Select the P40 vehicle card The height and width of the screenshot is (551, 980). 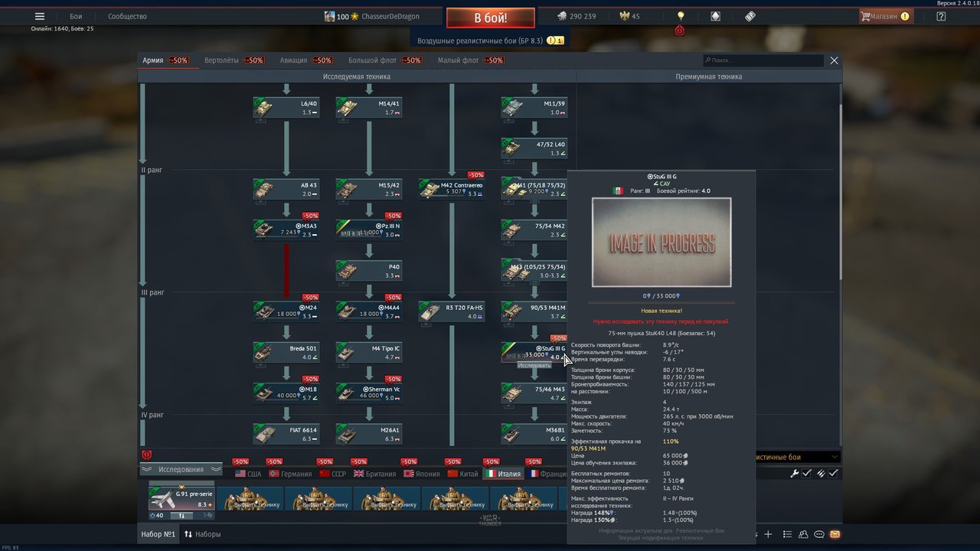pos(369,271)
